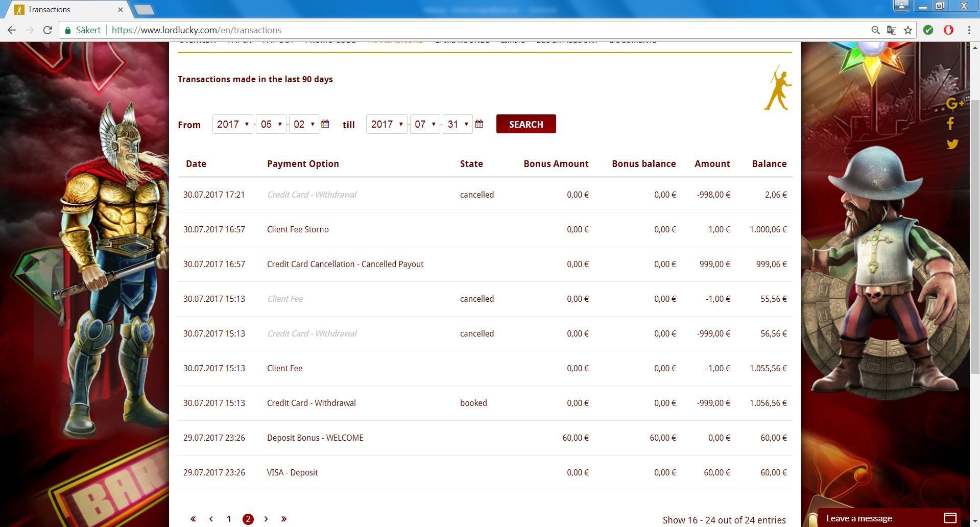Click the Balance column header
This screenshot has width=980, height=527.
coord(769,164)
